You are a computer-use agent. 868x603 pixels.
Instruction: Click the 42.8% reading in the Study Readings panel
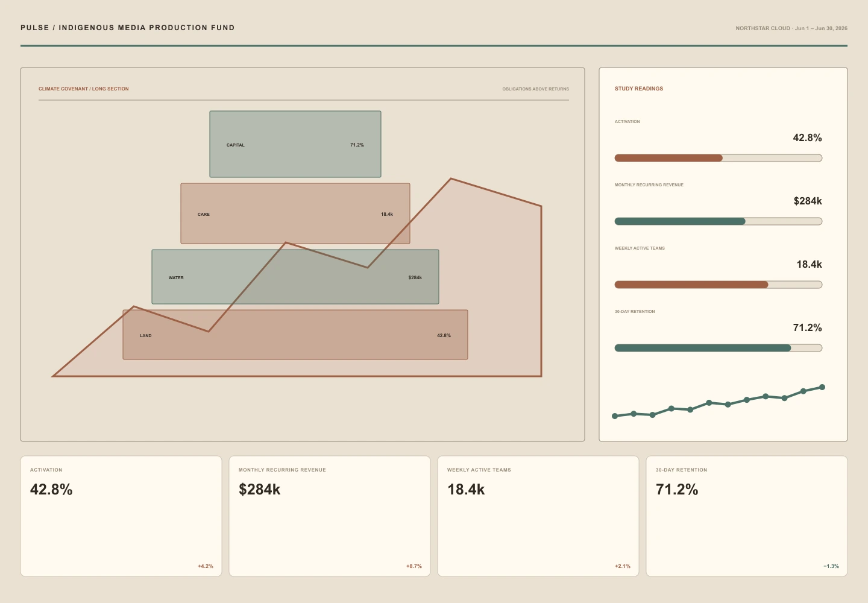pyautogui.click(x=808, y=137)
